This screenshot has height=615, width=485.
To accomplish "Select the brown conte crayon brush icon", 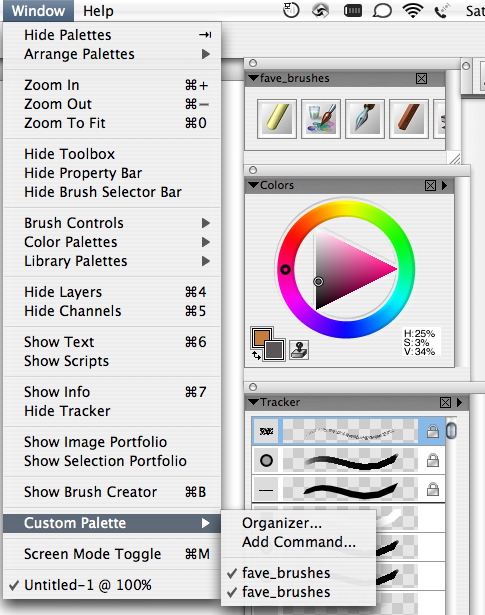I will [409, 118].
